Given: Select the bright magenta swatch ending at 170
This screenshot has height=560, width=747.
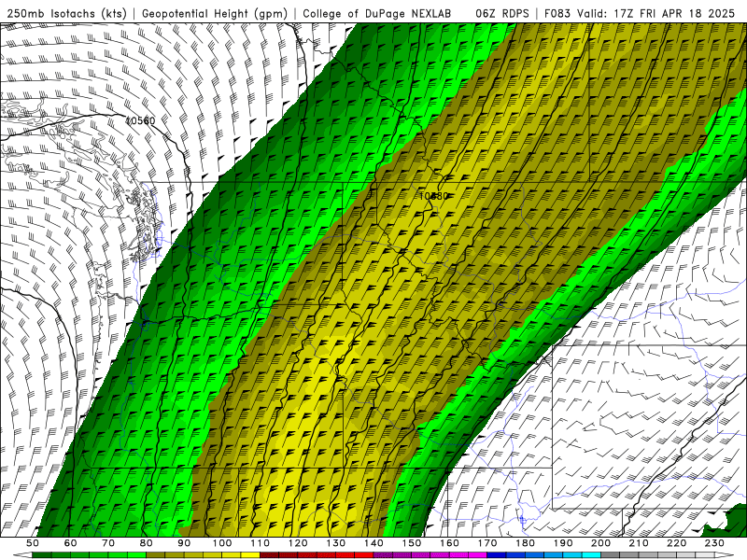Looking at the screenshot, I should (478, 555).
